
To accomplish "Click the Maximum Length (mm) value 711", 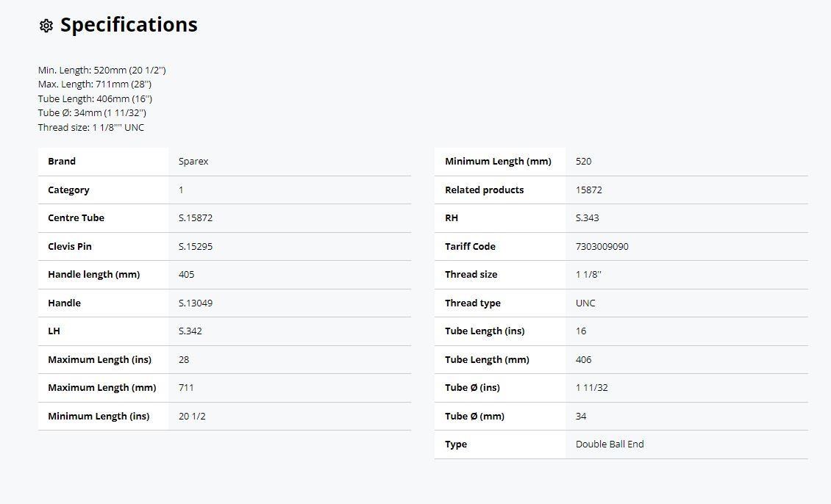I will tap(186, 387).
